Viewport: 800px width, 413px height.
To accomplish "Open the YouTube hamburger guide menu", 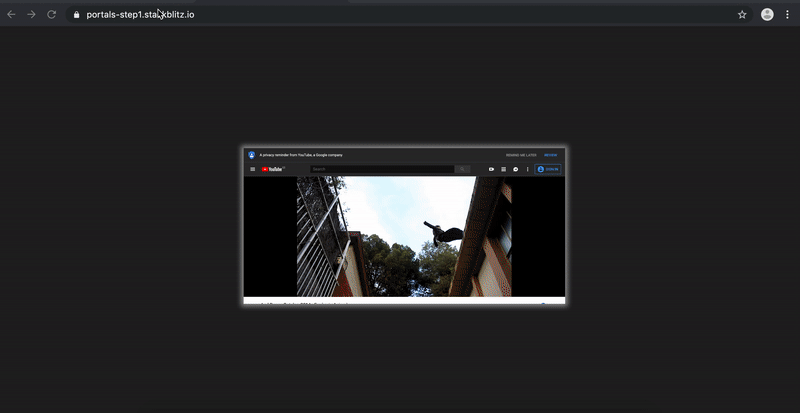I will pos(253,169).
